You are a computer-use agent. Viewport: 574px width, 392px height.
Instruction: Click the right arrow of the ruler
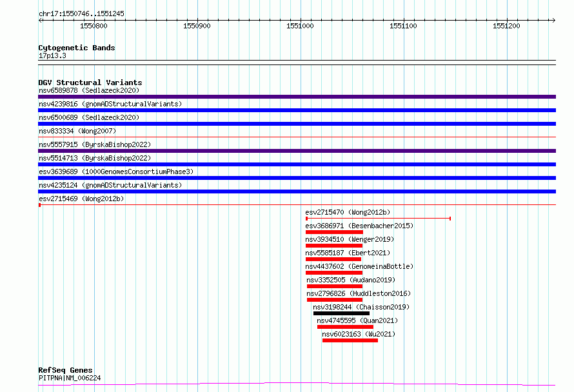(x=553, y=20)
